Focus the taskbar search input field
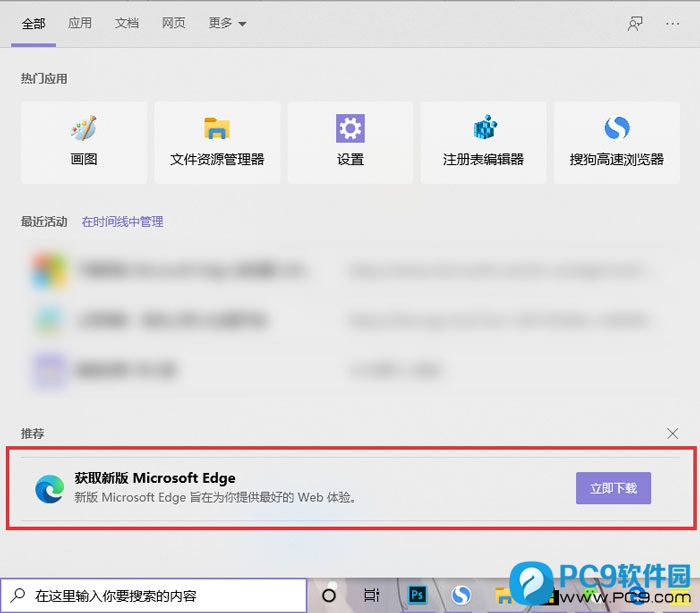 coord(154,596)
